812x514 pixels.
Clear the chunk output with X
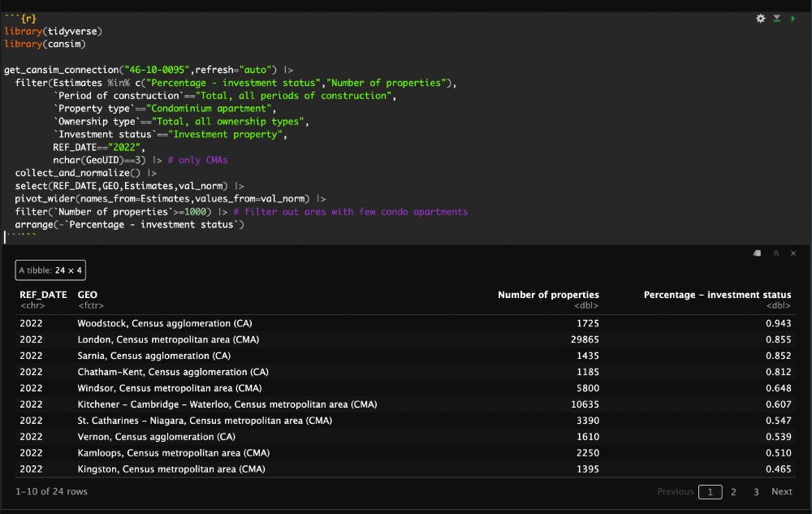(793, 253)
